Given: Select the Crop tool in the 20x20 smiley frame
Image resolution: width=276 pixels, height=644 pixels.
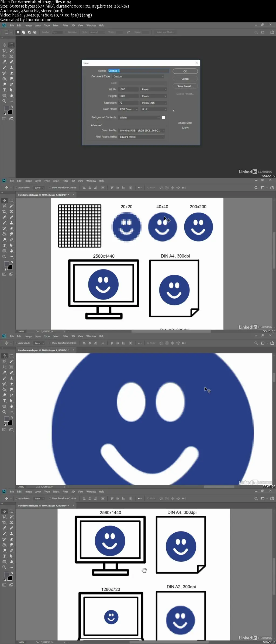Looking at the screenshot, I should (4, 212).
